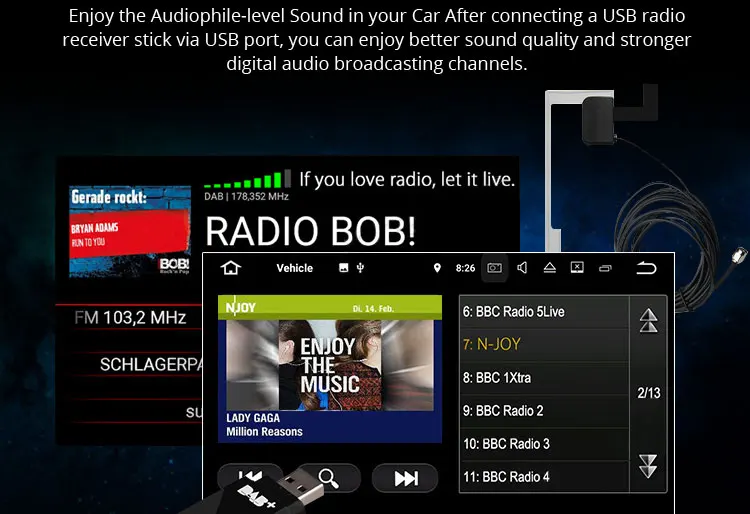The height and width of the screenshot is (514, 750).
Task: Skip to next station
Action: 405,478
